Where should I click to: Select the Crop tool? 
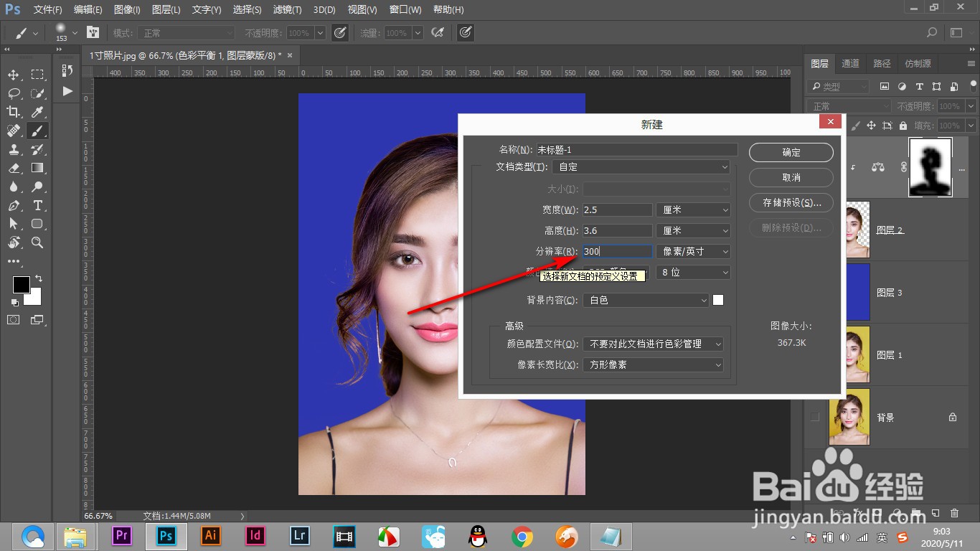[x=14, y=112]
